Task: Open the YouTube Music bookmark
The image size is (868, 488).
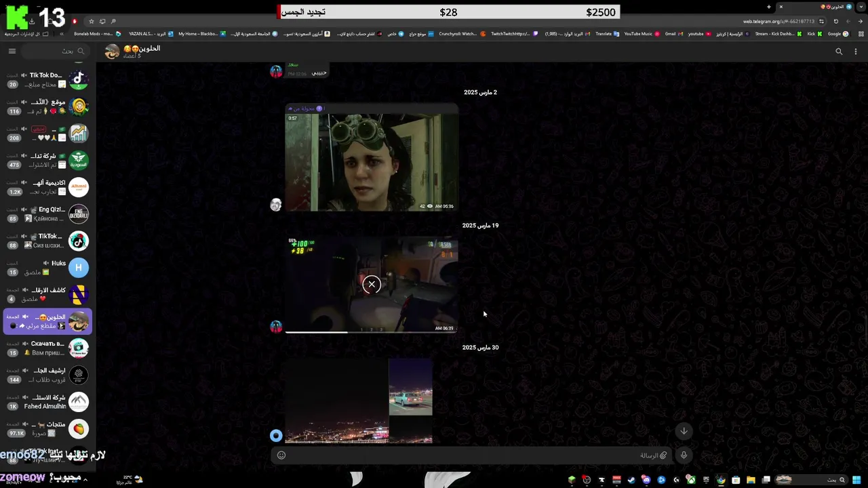Action: 642,34
